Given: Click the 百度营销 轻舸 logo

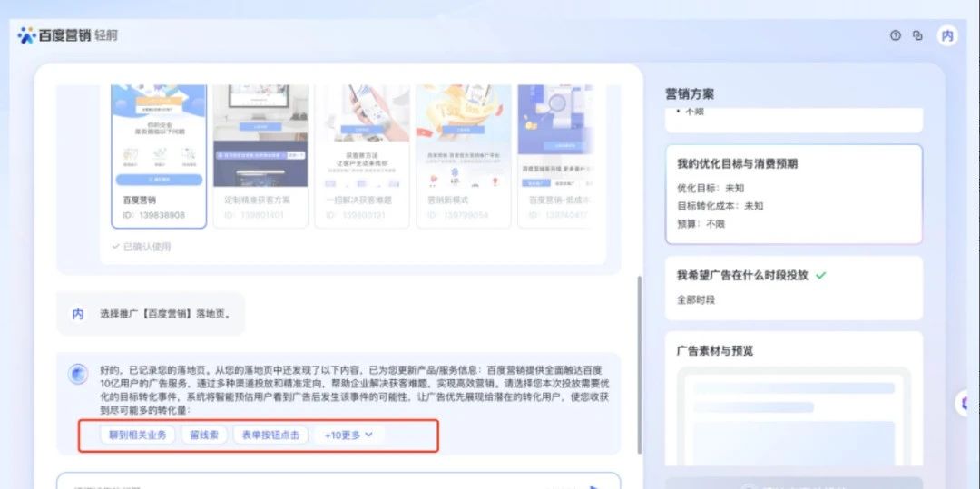Looking at the screenshot, I should [67, 35].
